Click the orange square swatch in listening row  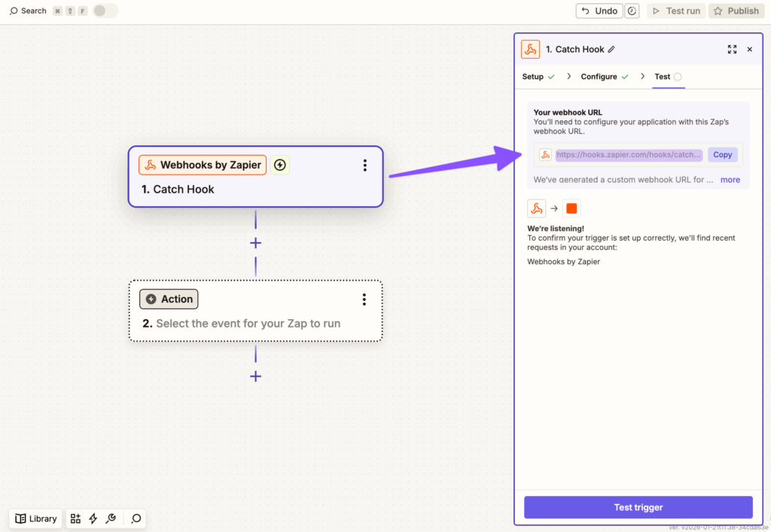[571, 208]
